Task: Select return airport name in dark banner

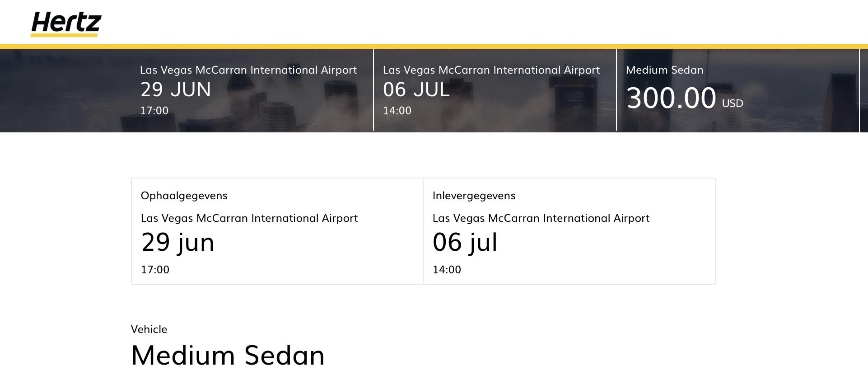Action: [x=491, y=70]
